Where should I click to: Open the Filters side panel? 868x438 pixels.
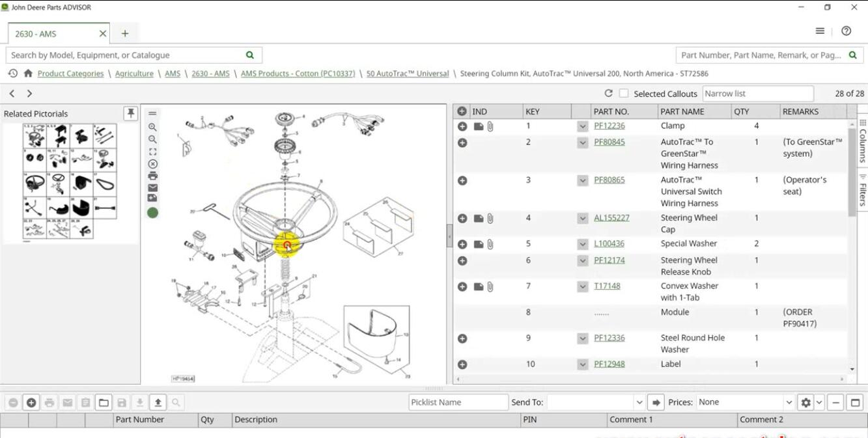click(x=863, y=190)
